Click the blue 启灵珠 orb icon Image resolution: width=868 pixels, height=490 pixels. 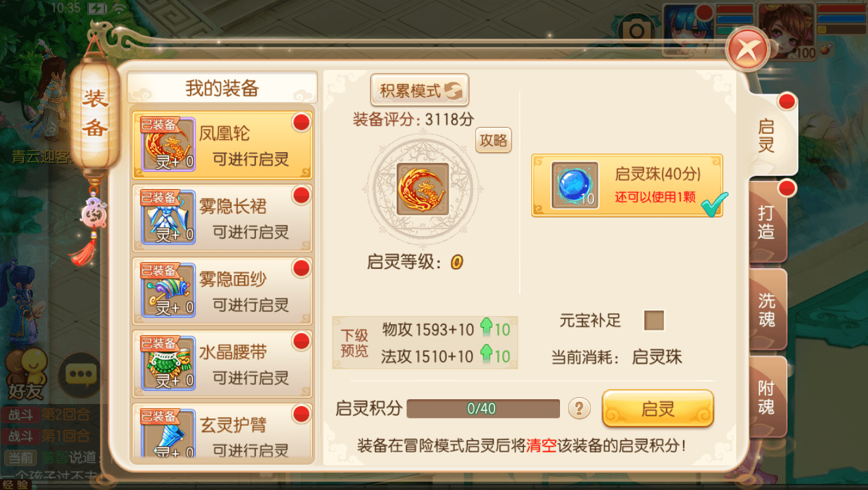pyautogui.click(x=574, y=185)
